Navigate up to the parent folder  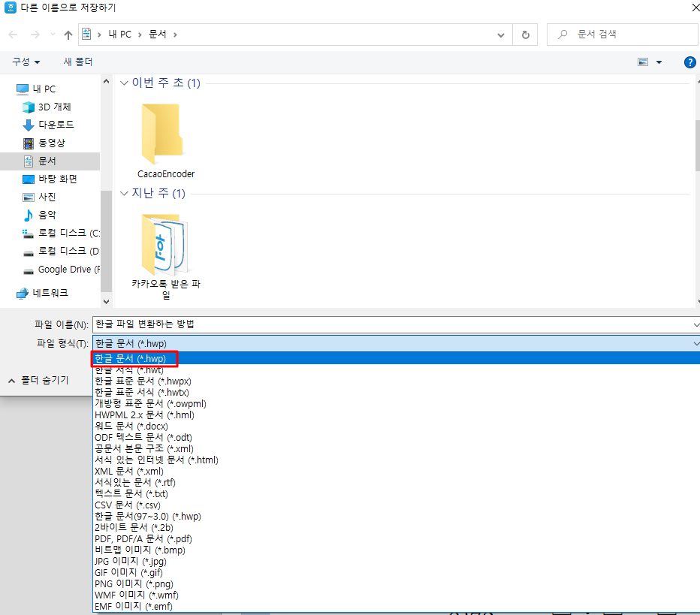pos(68,34)
